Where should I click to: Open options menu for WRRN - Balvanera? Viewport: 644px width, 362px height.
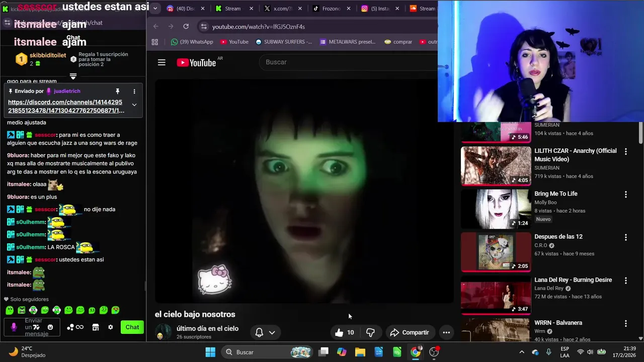click(x=626, y=323)
